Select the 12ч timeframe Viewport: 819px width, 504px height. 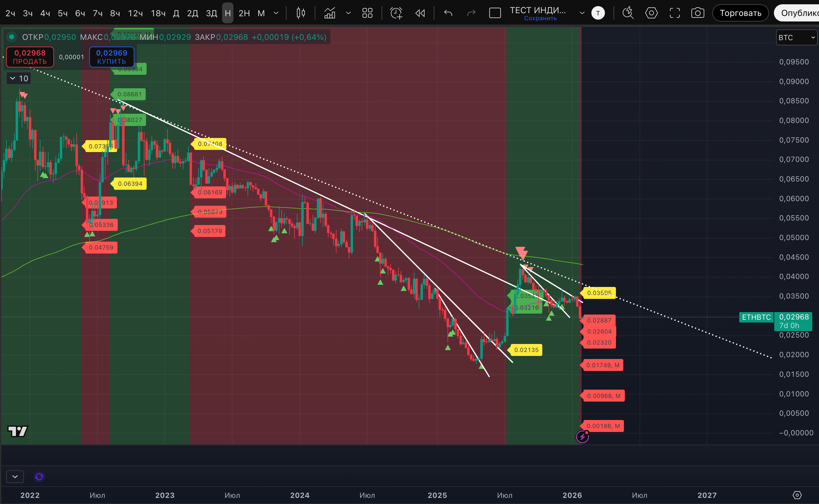(135, 13)
